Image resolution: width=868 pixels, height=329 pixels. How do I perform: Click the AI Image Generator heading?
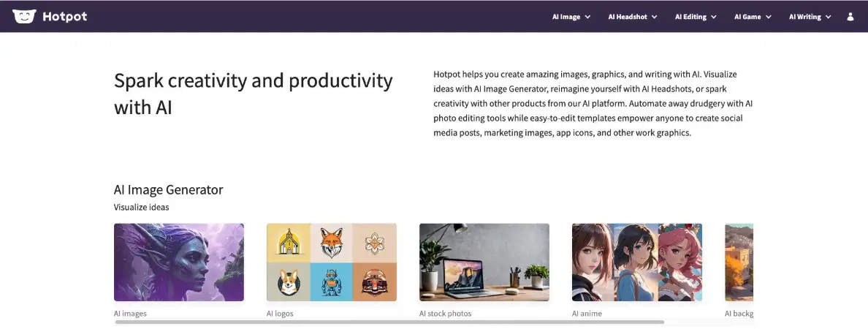pos(168,189)
